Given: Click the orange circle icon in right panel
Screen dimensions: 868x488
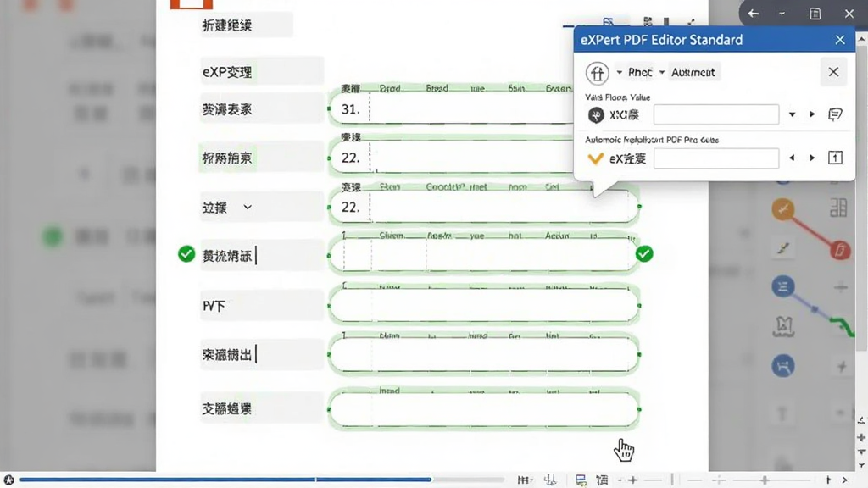Looking at the screenshot, I should coord(782,209).
